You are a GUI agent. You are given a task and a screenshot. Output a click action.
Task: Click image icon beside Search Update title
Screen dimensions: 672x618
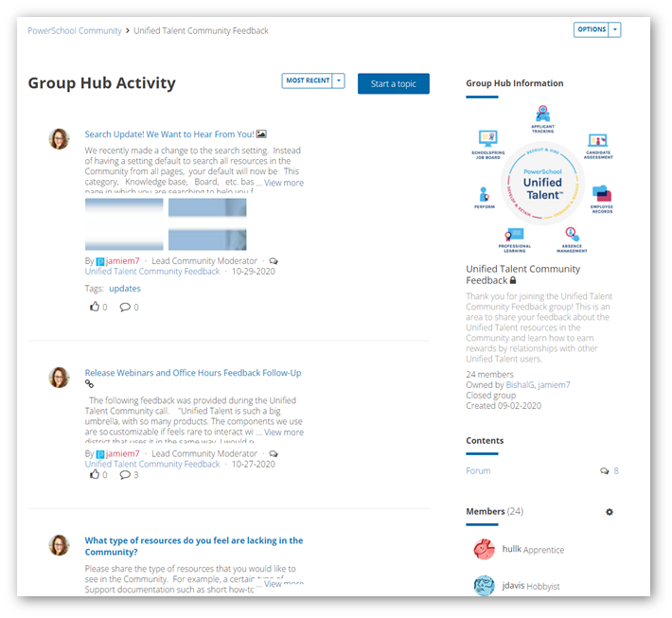261,134
